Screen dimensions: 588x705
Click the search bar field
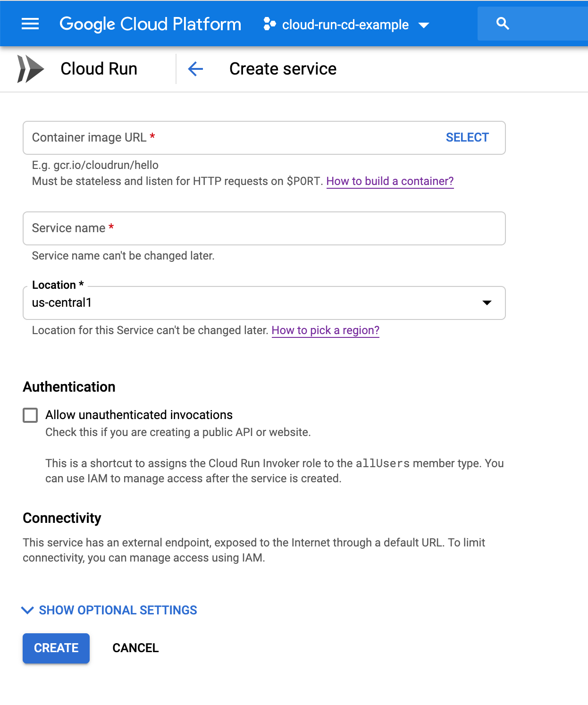[x=533, y=24]
